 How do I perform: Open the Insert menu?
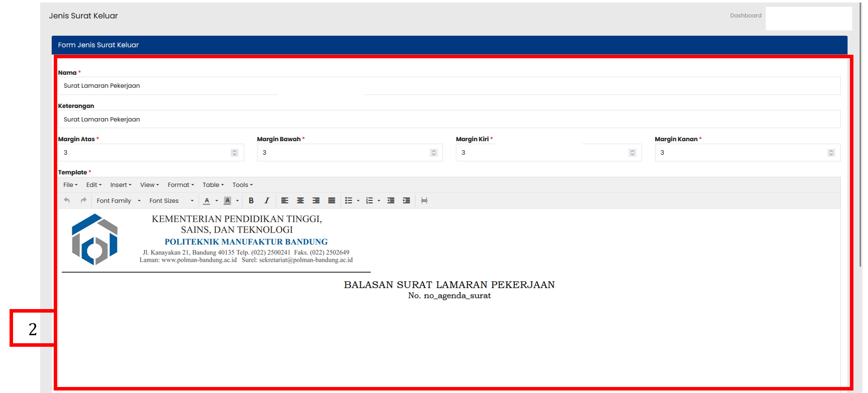120,185
